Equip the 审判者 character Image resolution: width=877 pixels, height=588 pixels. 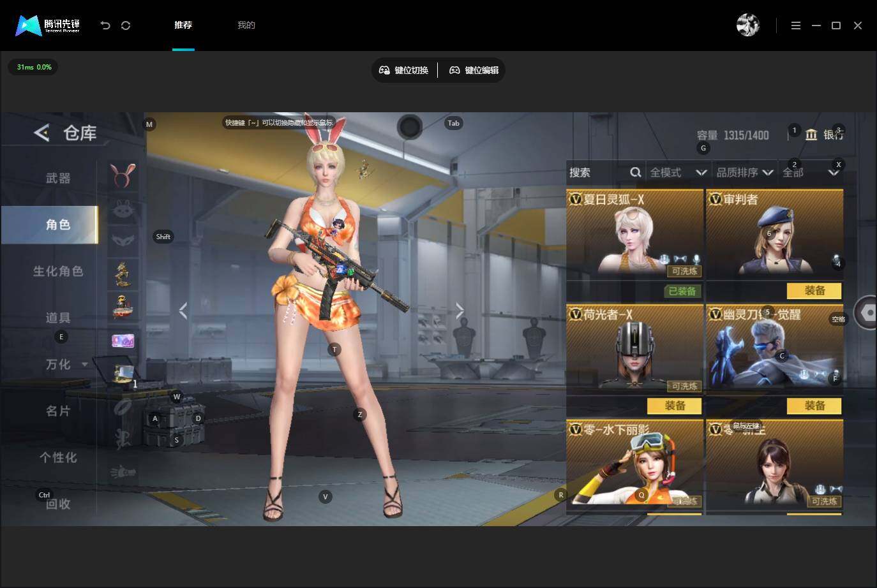point(814,291)
